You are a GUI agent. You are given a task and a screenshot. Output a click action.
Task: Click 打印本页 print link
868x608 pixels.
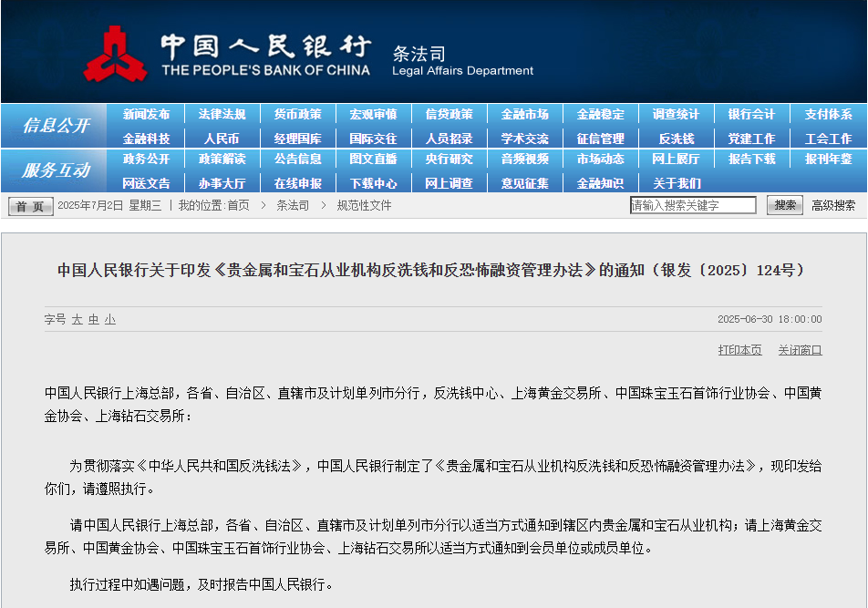pyautogui.click(x=740, y=350)
